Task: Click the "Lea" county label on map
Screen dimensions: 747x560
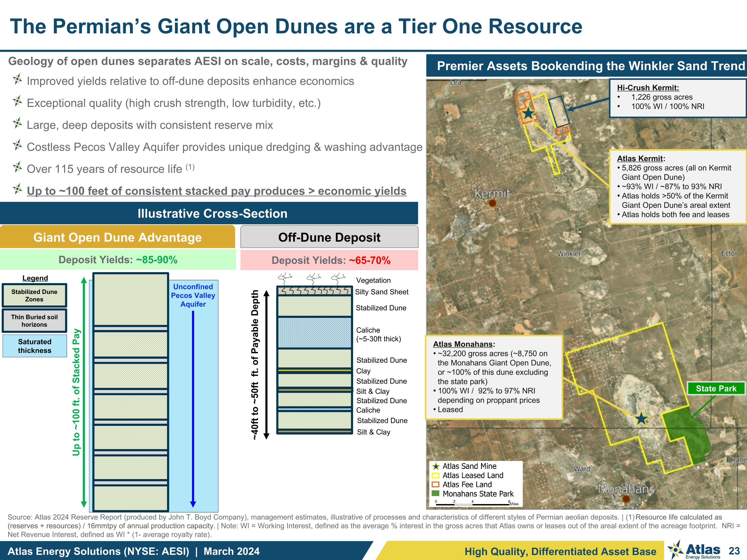Action: 456,82
